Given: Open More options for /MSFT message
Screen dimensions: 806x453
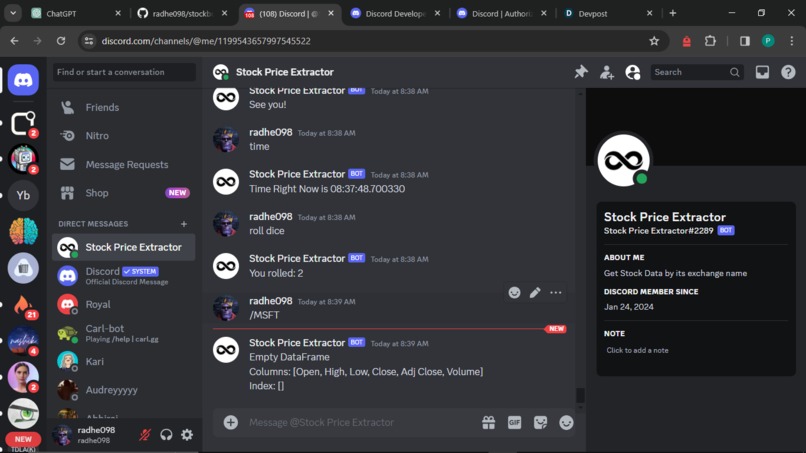Looking at the screenshot, I should (556, 293).
